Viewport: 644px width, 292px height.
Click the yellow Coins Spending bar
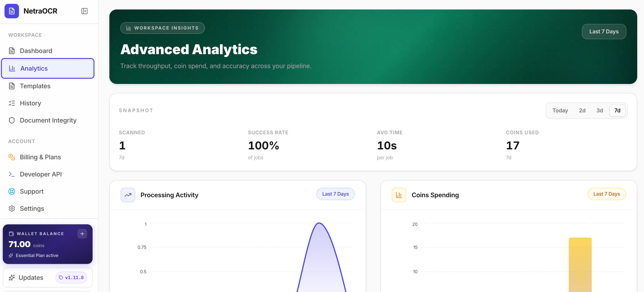(580, 264)
